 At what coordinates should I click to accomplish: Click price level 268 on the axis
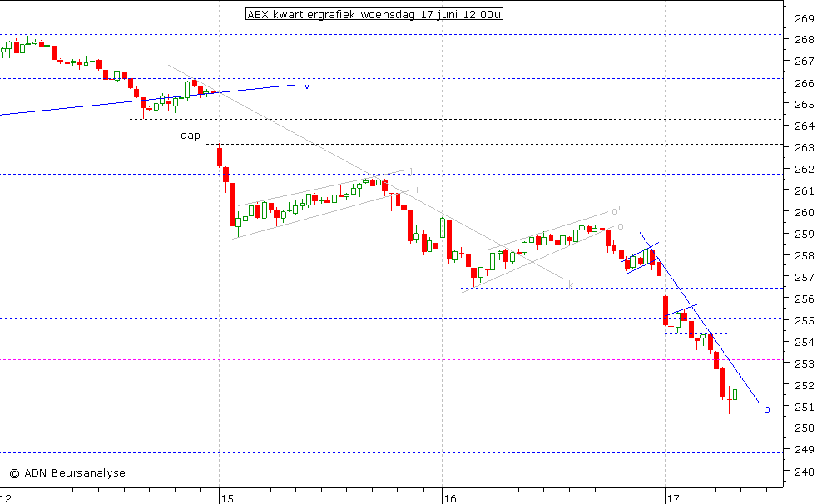coord(804,40)
